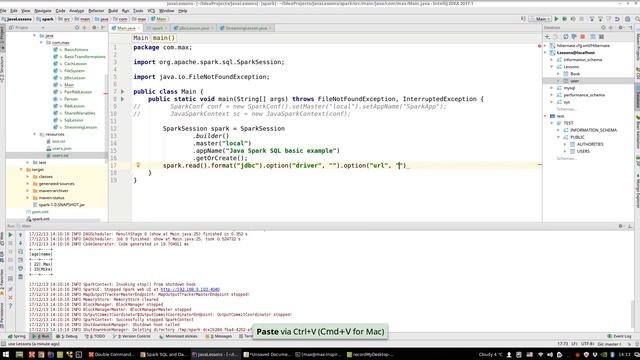Switch to Spark SQL taskbar window
This screenshot has height=360, width=640.
(x=163, y=355)
